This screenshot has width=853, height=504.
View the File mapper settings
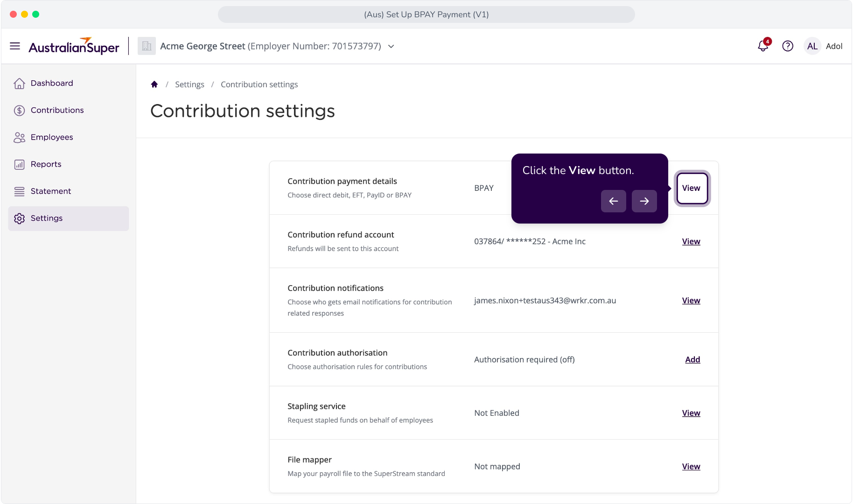691,466
